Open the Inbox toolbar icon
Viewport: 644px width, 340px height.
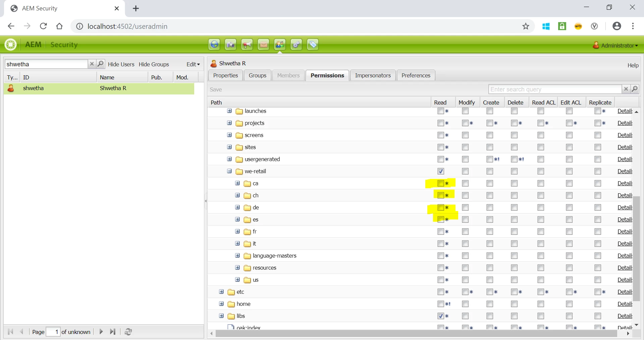[263, 45]
